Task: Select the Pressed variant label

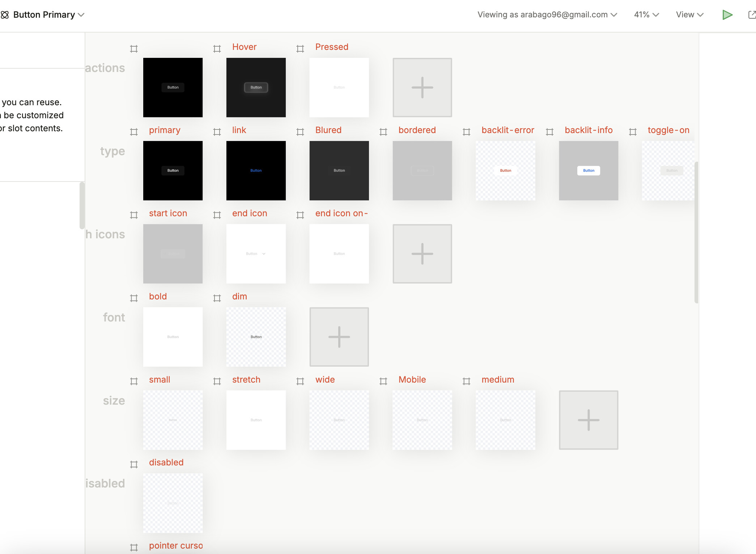Action: tap(332, 47)
